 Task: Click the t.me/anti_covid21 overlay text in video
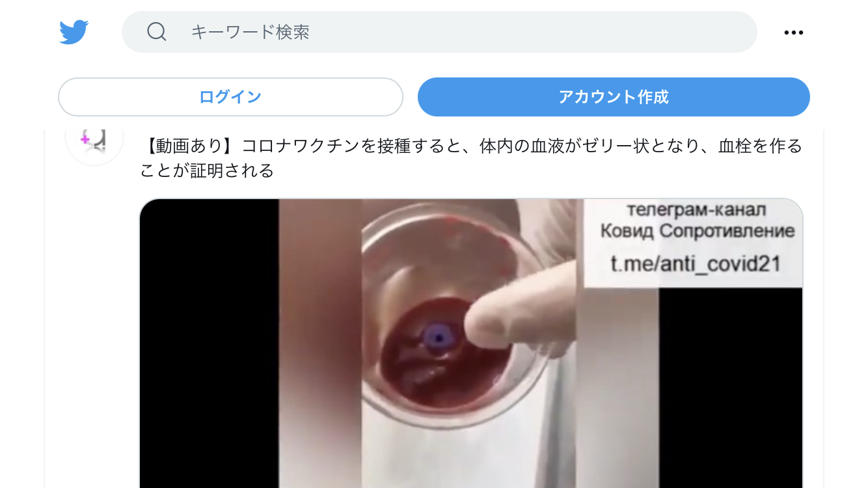(696, 264)
